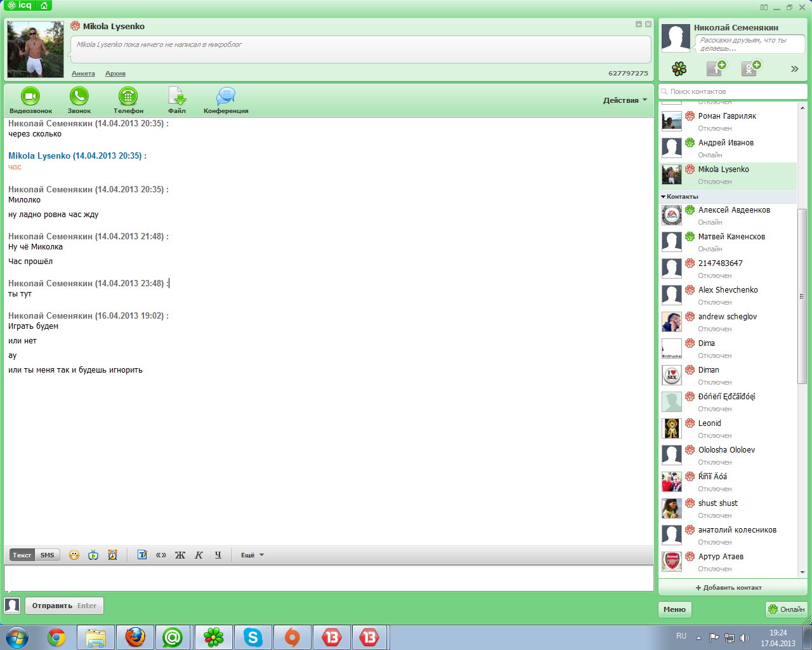The image size is (812, 650).
Task: Click the green Звонок call icon
Action: click(x=79, y=96)
